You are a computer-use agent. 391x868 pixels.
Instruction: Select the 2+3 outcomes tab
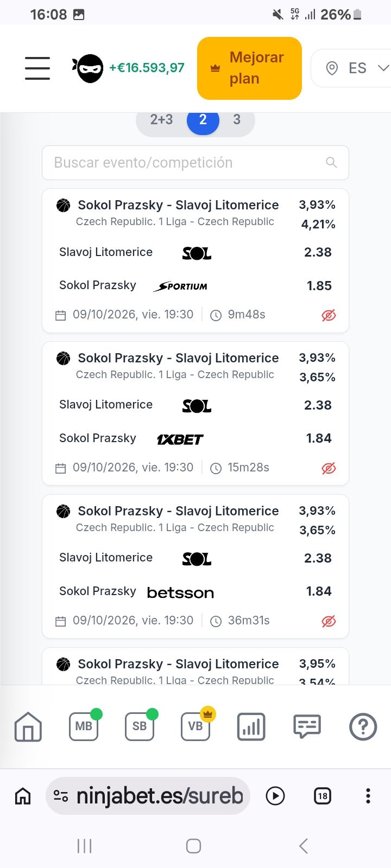pos(161,119)
